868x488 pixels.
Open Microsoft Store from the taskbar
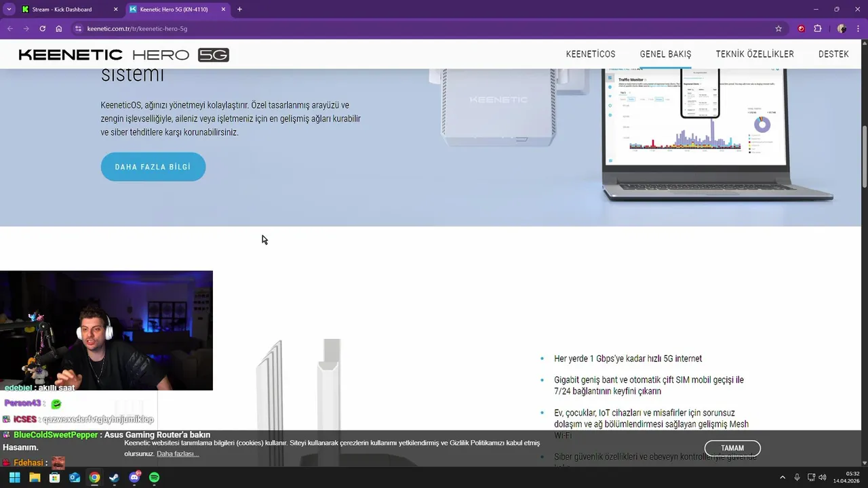(54, 477)
